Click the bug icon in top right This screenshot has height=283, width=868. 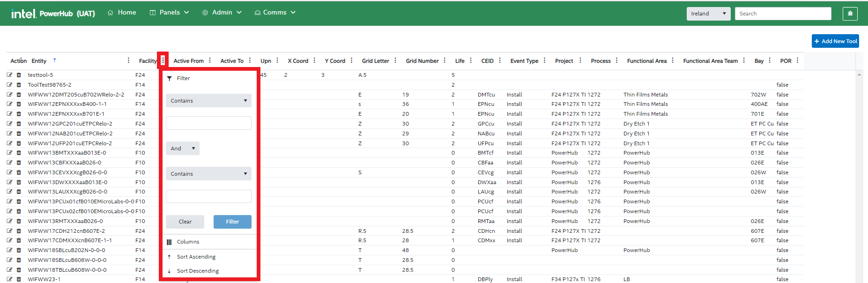850,14
